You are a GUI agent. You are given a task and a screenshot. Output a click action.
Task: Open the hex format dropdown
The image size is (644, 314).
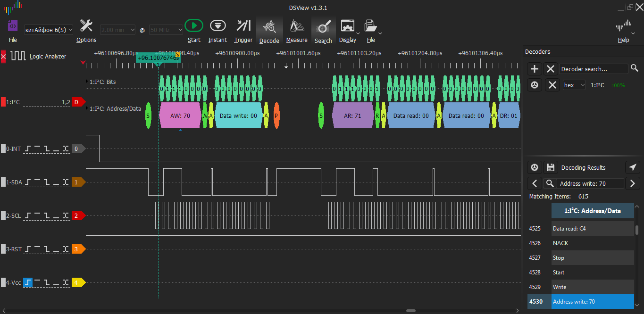(x=574, y=85)
